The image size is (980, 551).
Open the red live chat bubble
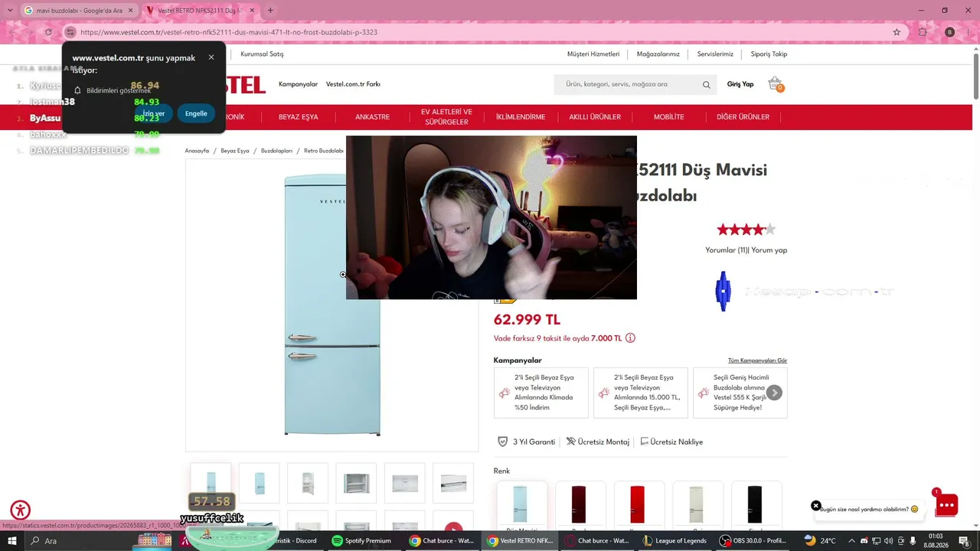pos(946,504)
